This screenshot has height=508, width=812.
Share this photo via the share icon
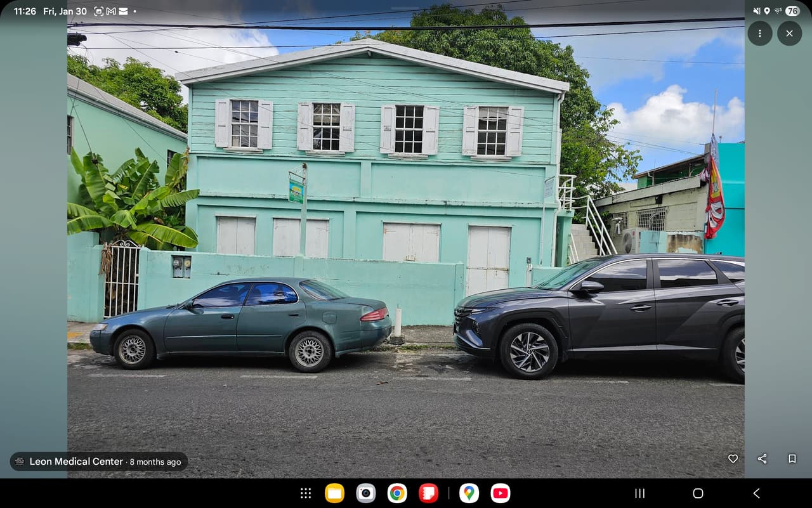tap(763, 459)
